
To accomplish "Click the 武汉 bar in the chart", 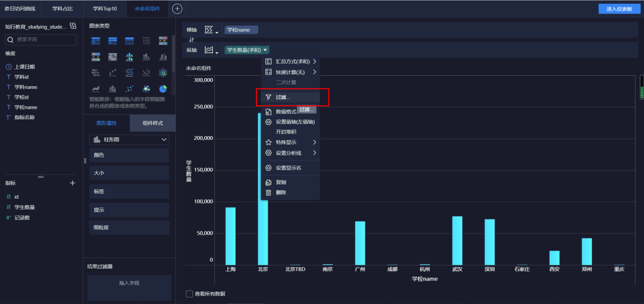I will [x=457, y=240].
